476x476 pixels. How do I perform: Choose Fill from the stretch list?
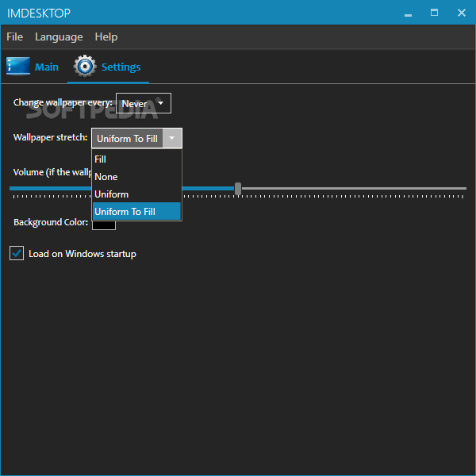coord(136,159)
